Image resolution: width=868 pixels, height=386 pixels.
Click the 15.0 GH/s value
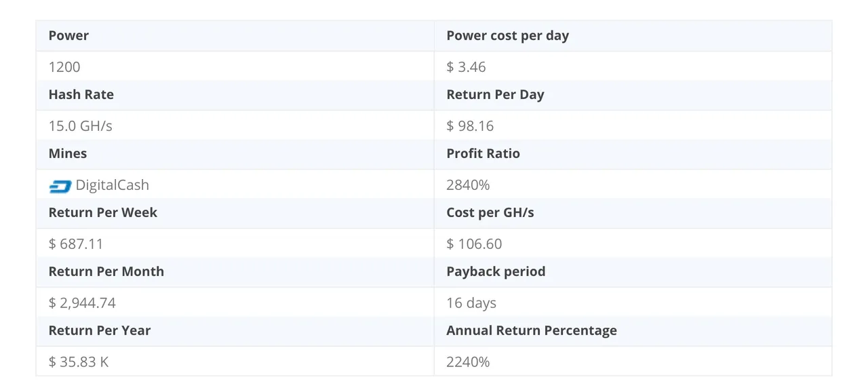(x=80, y=126)
